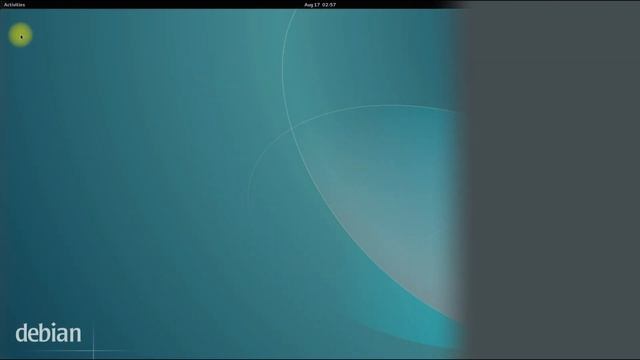Screen dimensions: 640x360
Task: Open the clock showing Aug 17 02:57
Action: coord(320,5)
